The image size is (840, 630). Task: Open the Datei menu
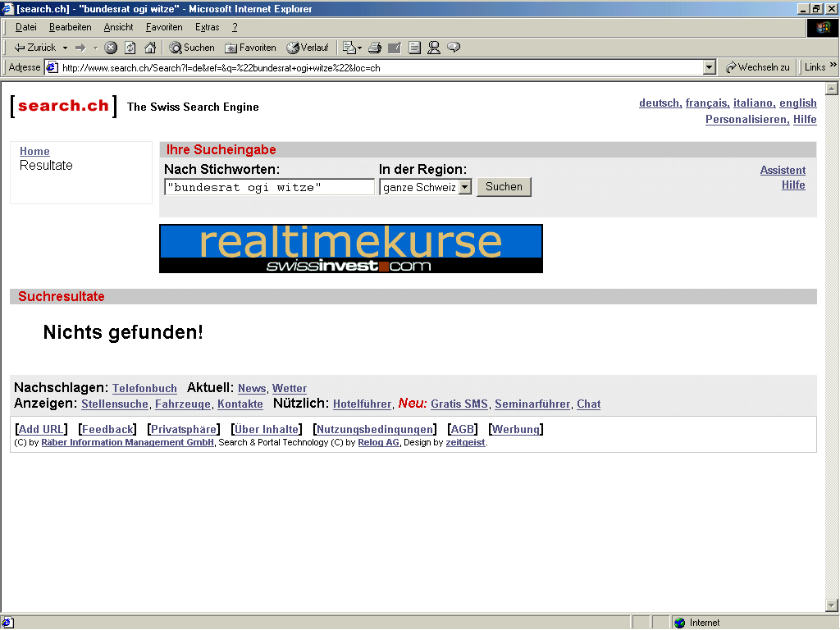(x=25, y=27)
